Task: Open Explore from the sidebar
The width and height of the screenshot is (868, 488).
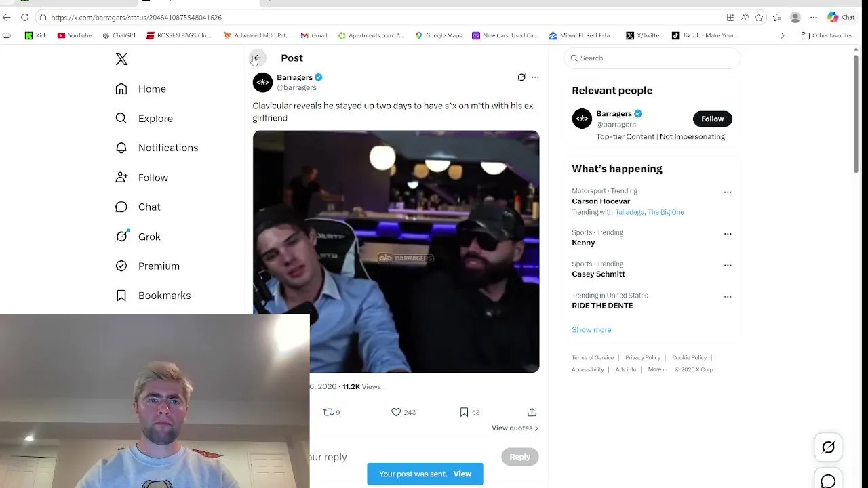Action: 155,119
